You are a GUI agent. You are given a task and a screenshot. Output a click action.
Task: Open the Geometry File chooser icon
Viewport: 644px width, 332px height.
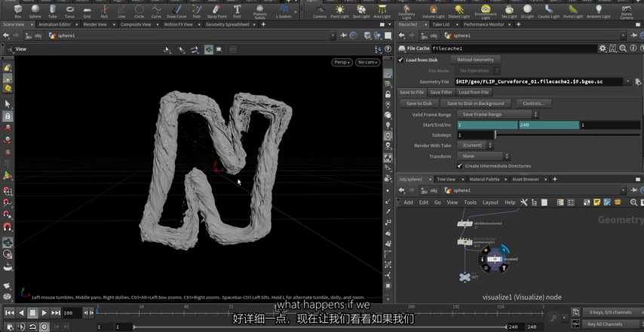(x=638, y=81)
